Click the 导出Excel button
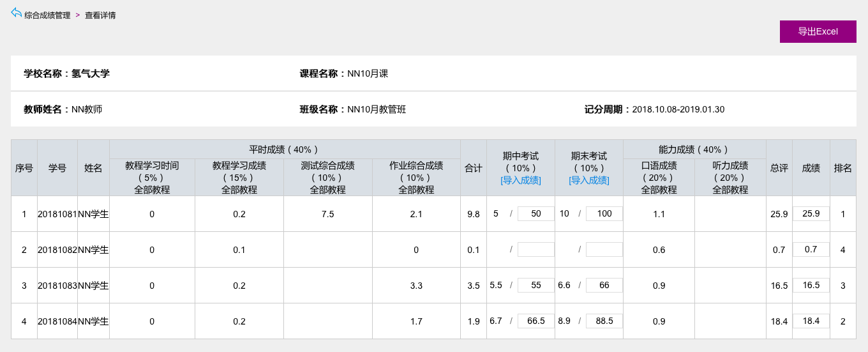 [818, 31]
